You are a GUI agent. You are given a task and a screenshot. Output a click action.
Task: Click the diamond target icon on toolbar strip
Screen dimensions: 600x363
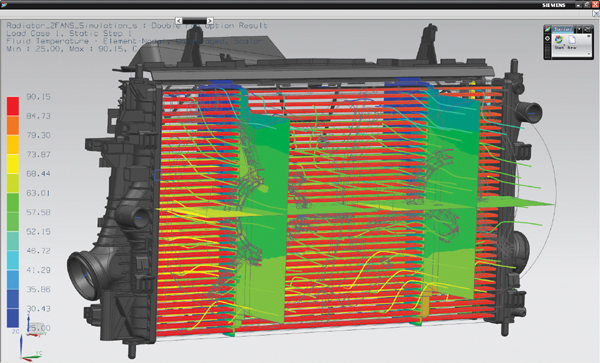(x=548, y=39)
